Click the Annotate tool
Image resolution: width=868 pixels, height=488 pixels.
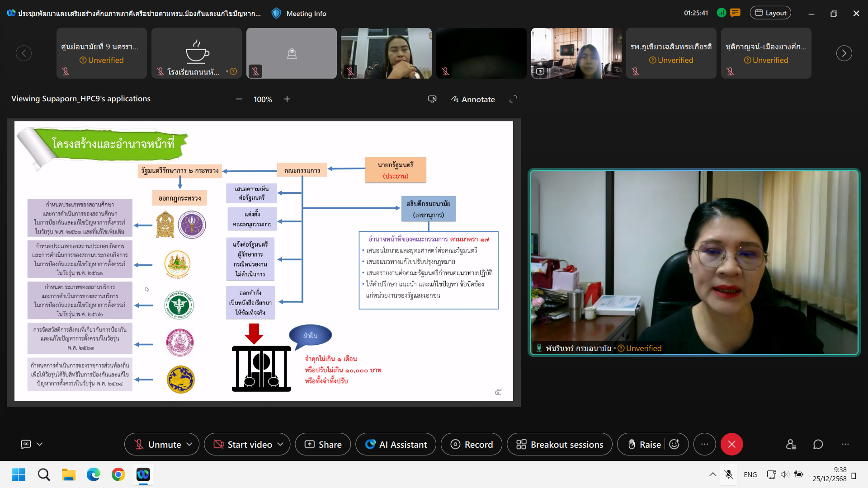(x=473, y=99)
